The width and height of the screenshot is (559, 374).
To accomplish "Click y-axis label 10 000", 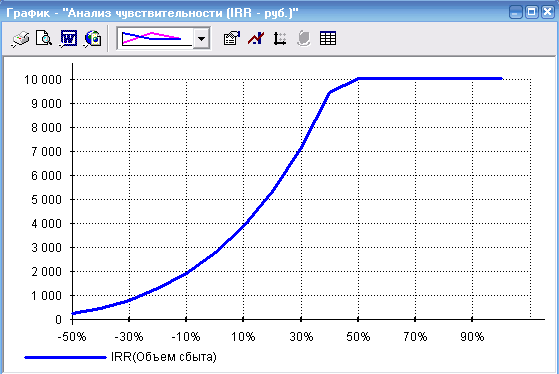I will coord(43,80).
